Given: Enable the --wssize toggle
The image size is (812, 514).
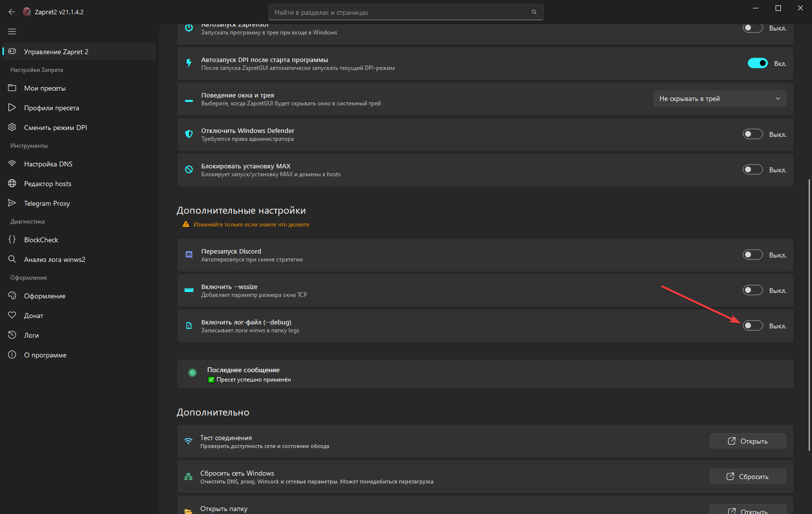Looking at the screenshot, I should pyautogui.click(x=753, y=290).
